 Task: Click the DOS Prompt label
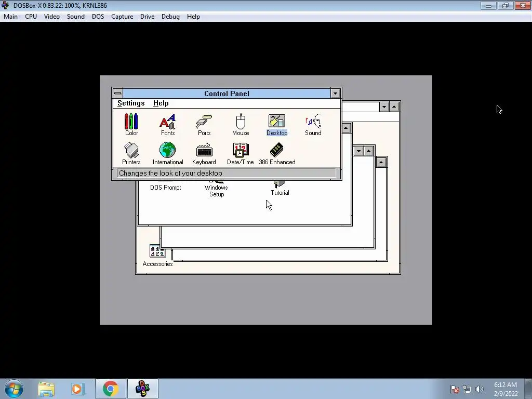166,187
